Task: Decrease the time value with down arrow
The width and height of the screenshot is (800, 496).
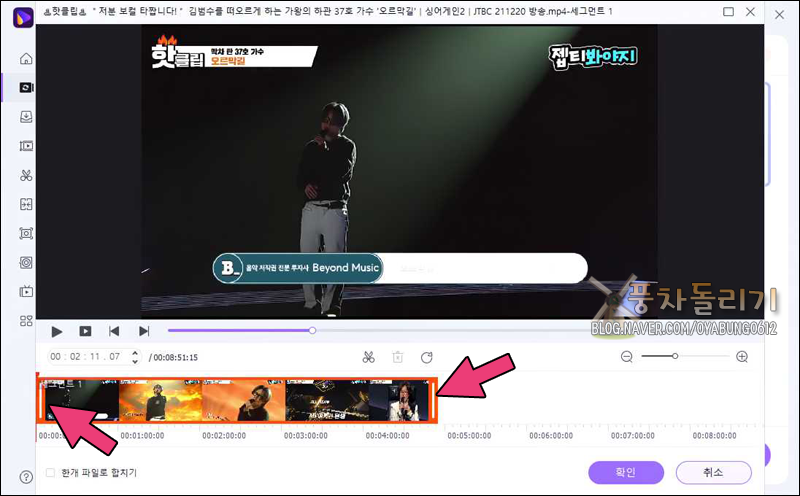Action: tap(135, 361)
